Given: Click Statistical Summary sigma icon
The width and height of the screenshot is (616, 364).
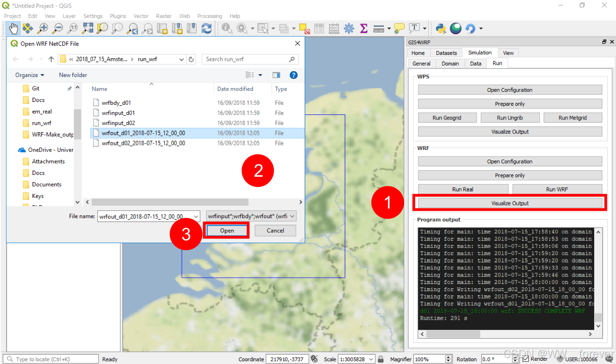Looking at the screenshot, I should point(364,29).
